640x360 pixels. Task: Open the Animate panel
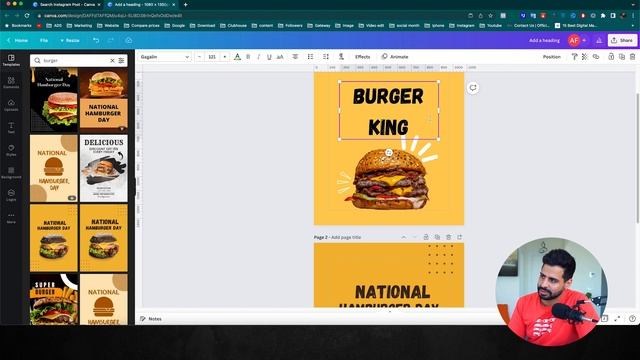[x=395, y=57]
